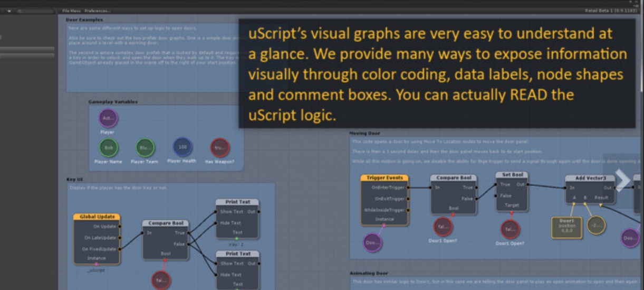Image resolution: width=644 pixels, height=290 pixels.
Task: Open the Preferences... menu
Action: [98, 11]
